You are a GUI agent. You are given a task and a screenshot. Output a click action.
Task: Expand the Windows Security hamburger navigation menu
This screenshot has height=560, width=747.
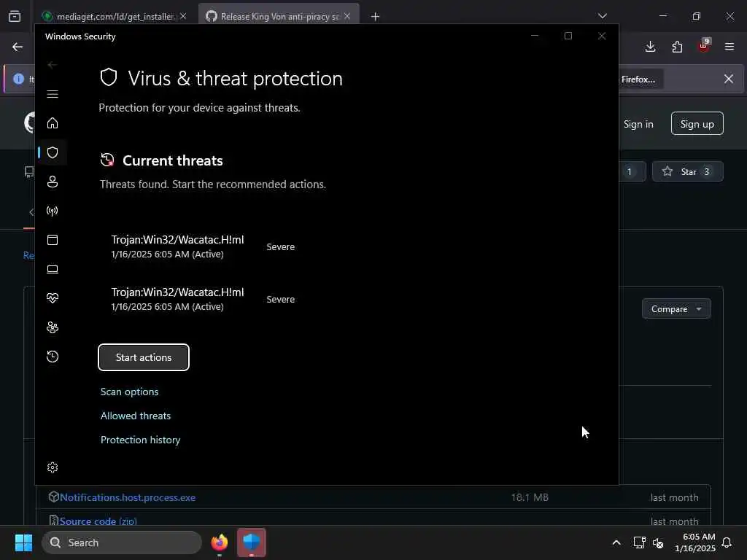click(53, 94)
